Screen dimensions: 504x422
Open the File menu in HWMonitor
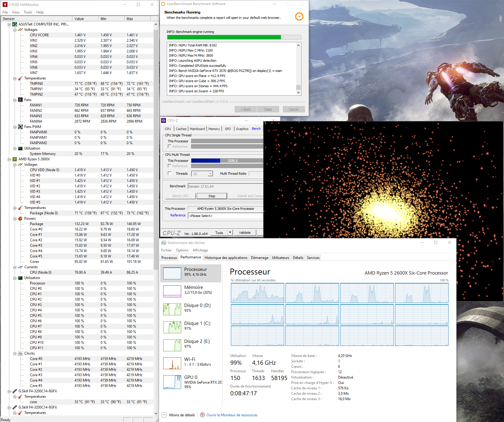(x=5, y=12)
